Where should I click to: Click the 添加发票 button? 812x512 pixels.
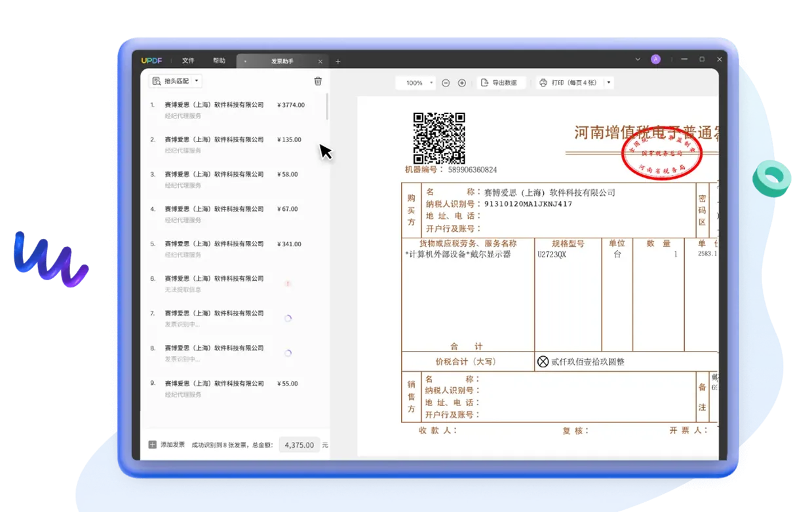point(166,445)
